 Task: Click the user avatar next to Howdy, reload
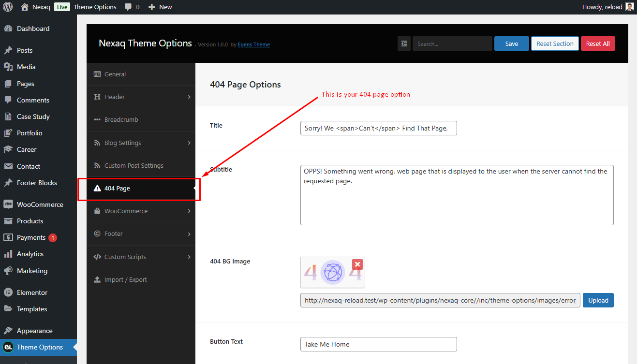pos(629,7)
